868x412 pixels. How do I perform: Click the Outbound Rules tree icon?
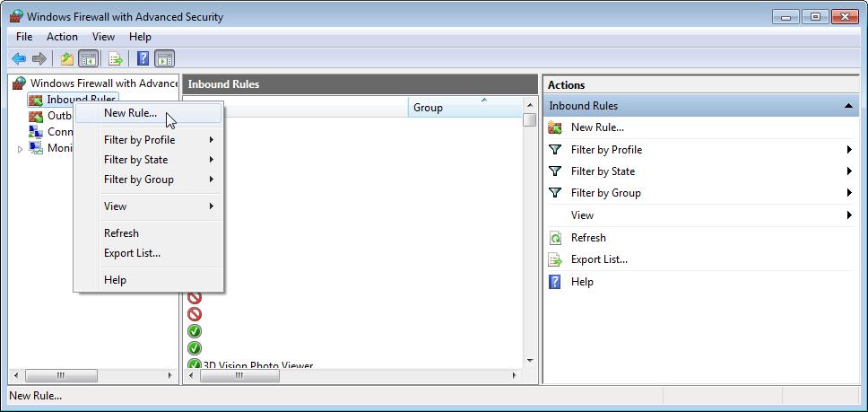36,116
